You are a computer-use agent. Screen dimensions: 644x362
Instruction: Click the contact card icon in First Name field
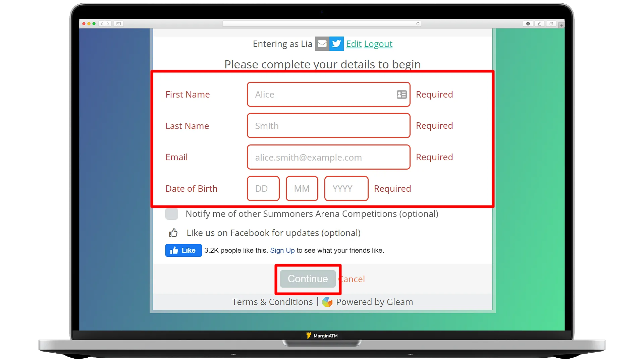tap(401, 94)
